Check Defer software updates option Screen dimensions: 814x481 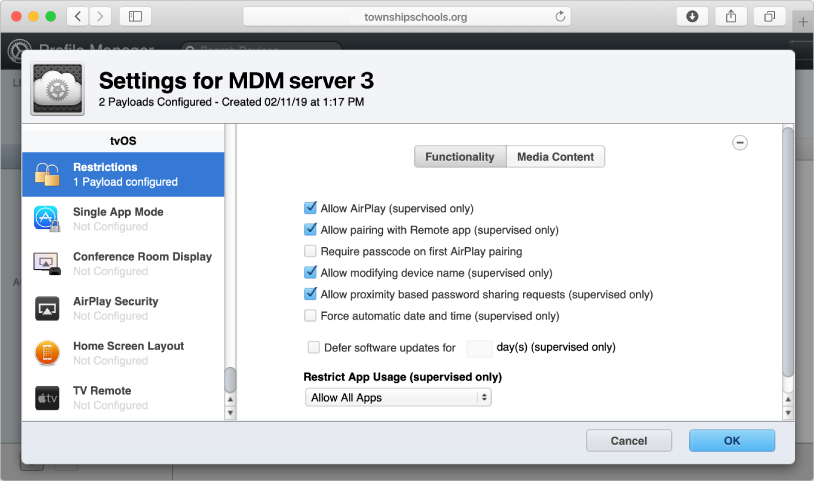tap(314, 348)
